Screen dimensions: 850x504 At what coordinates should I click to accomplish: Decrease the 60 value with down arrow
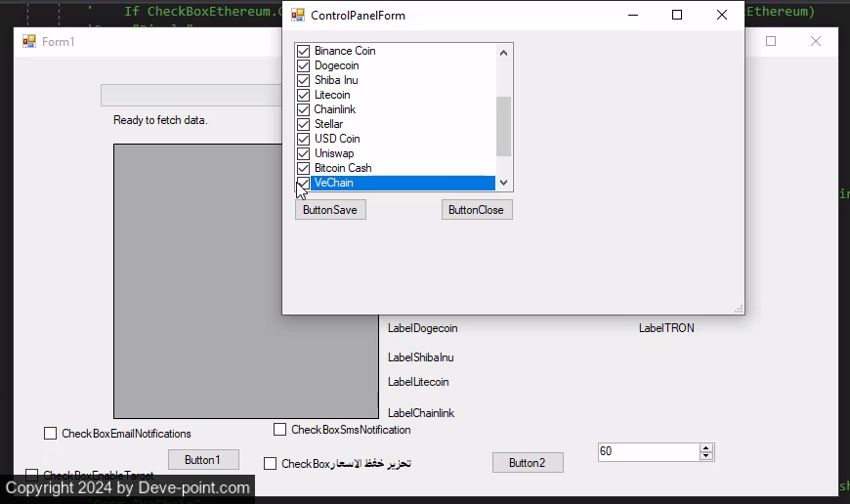[x=705, y=456]
